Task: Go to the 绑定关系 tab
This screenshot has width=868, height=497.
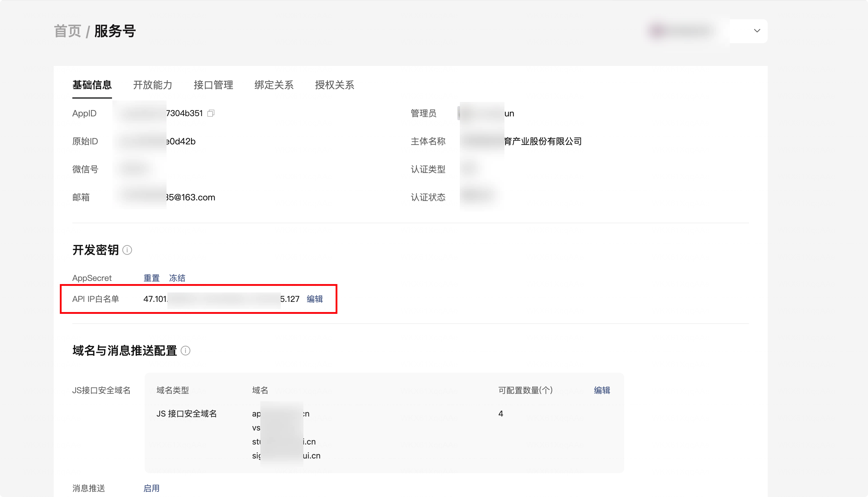Action: pos(274,85)
